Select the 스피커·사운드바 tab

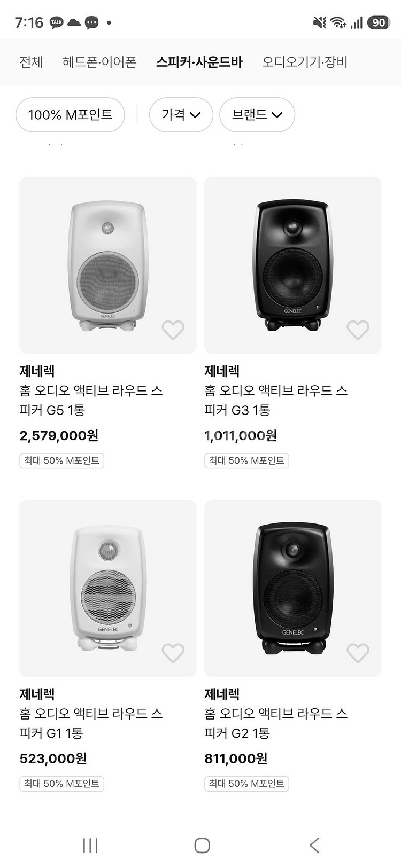199,62
